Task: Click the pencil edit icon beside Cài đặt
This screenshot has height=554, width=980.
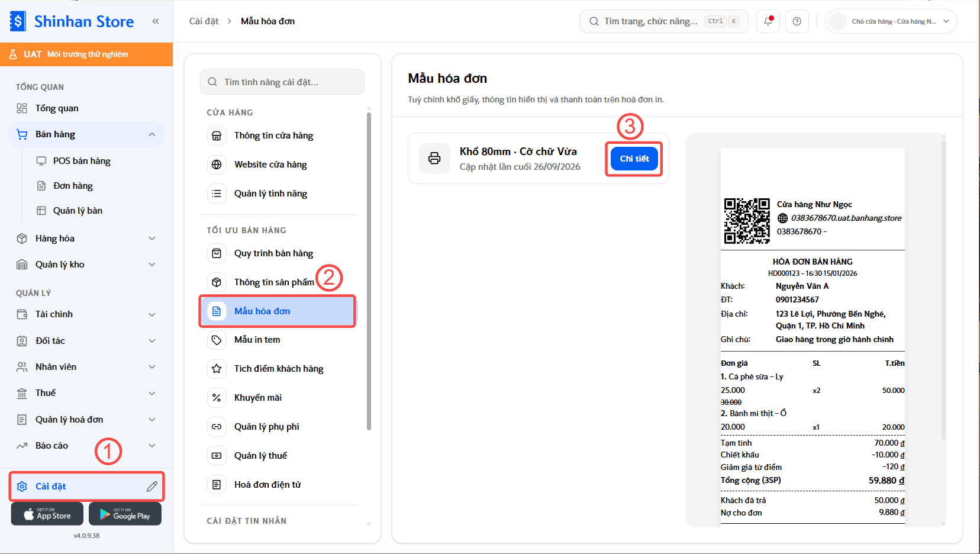Action: (x=152, y=487)
